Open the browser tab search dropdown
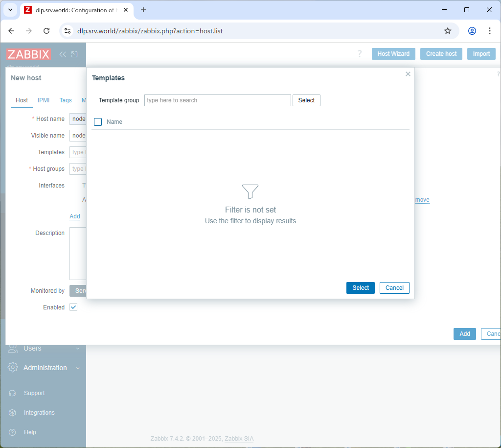 [x=10, y=10]
